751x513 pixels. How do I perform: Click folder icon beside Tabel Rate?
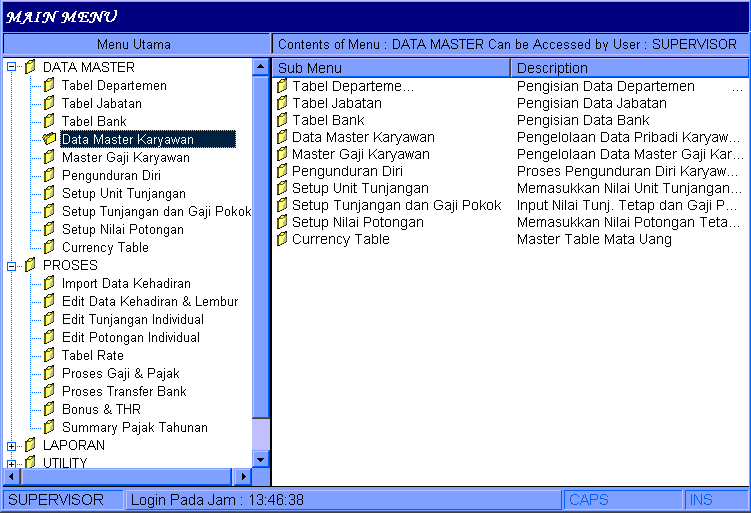tap(49, 355)
